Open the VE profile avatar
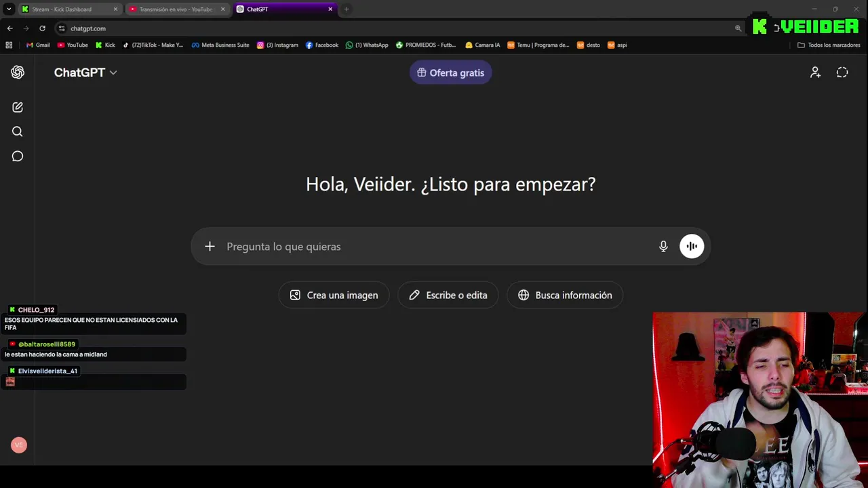 click(x=19, y=445)
